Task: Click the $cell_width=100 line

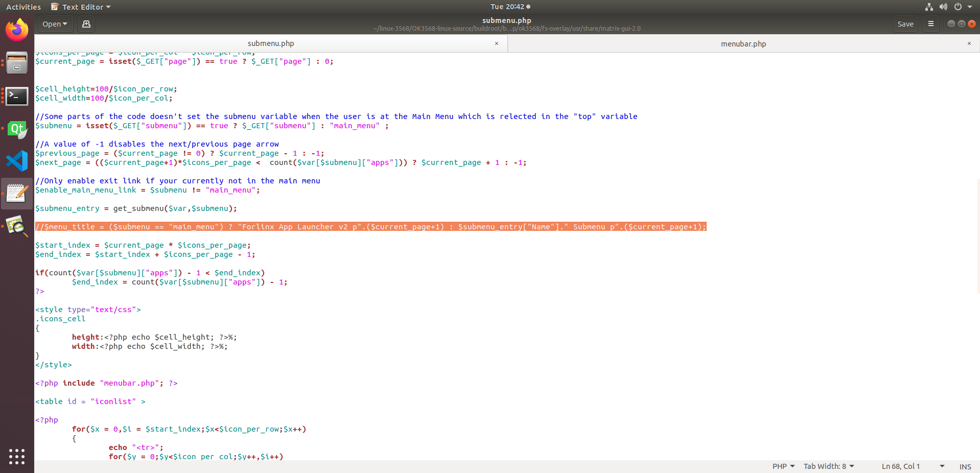Action: pos(104,98)
